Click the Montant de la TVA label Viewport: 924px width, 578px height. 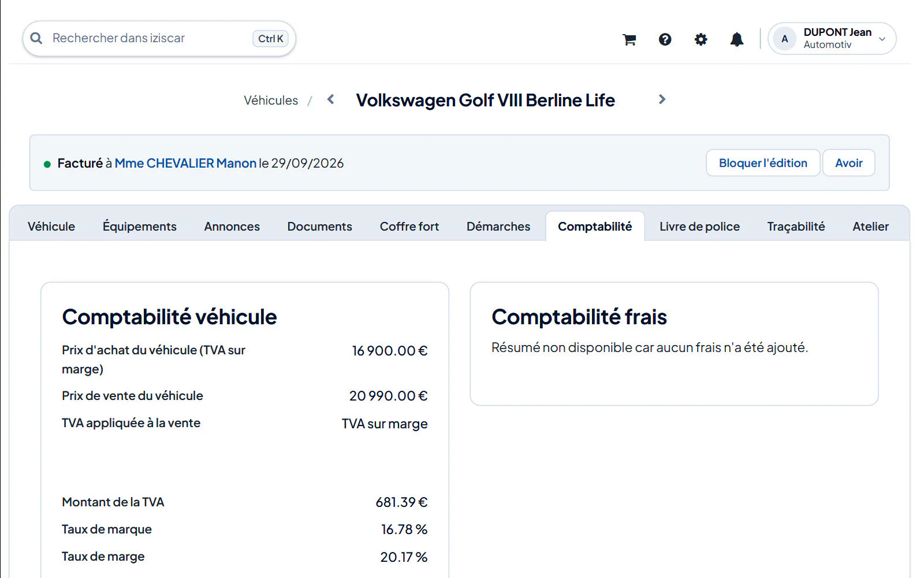(x=113, y=502)
